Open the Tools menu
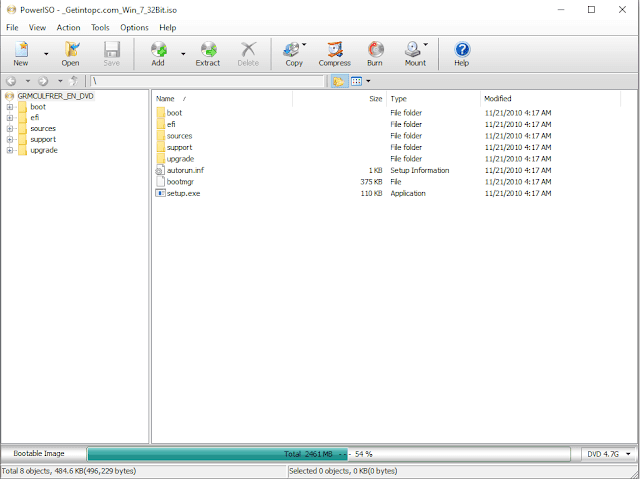The image size is (640, 479). coord(100,28)
